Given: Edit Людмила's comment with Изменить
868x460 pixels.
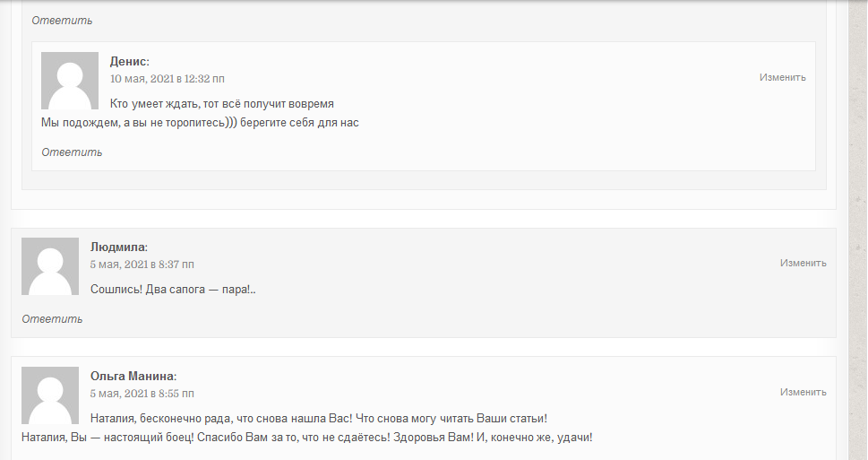Looking at the screenshot, I should click(804, 264).
